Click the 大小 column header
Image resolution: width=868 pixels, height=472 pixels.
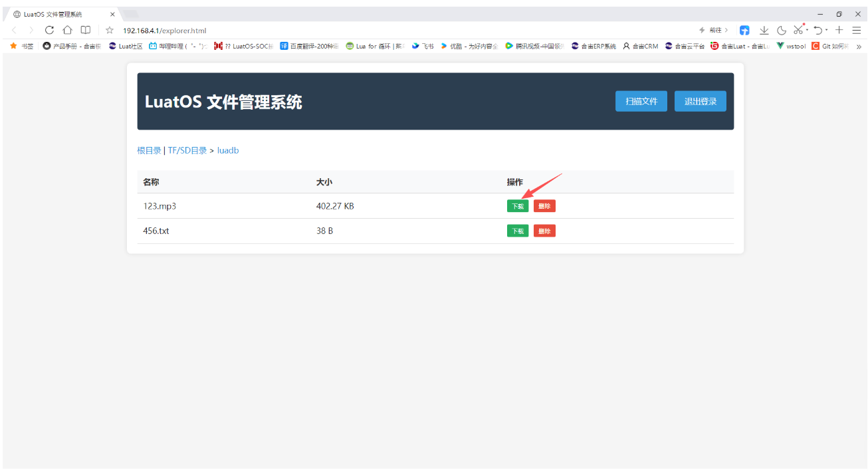point(324,182)
